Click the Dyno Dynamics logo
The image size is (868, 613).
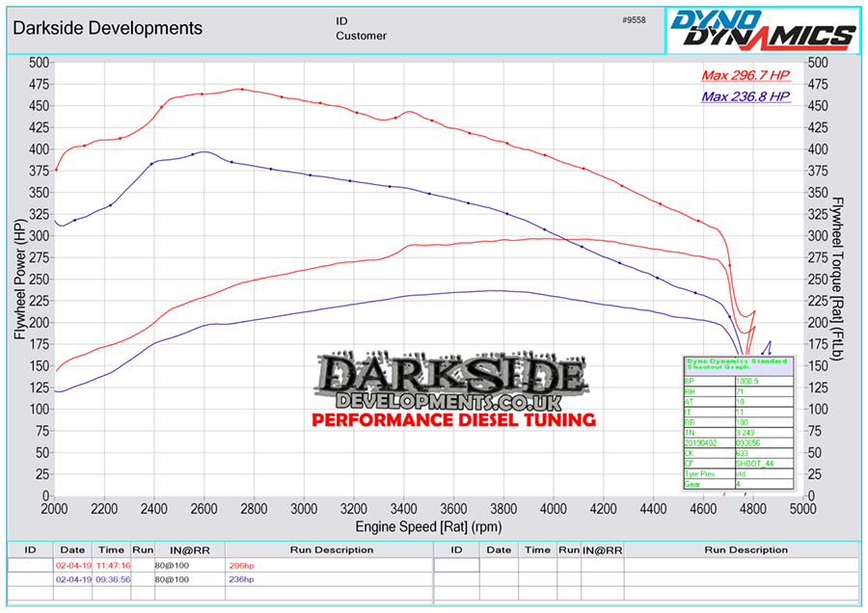(x=763, y=31)
